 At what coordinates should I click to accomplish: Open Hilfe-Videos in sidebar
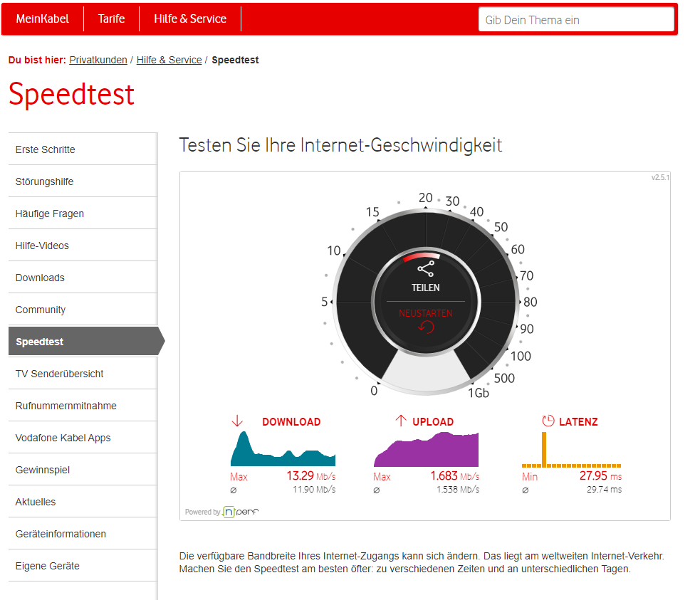click(83, 246)
